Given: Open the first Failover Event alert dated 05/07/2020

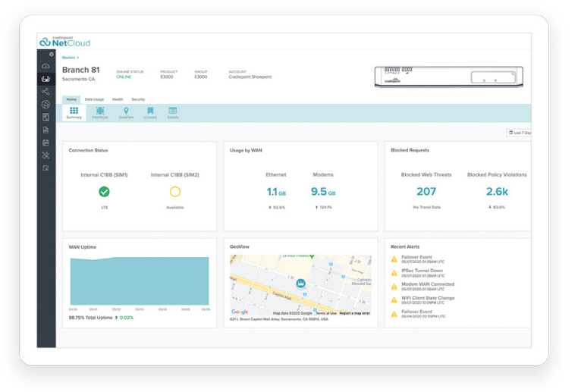Looking at the screenshot, I should 422,259.
